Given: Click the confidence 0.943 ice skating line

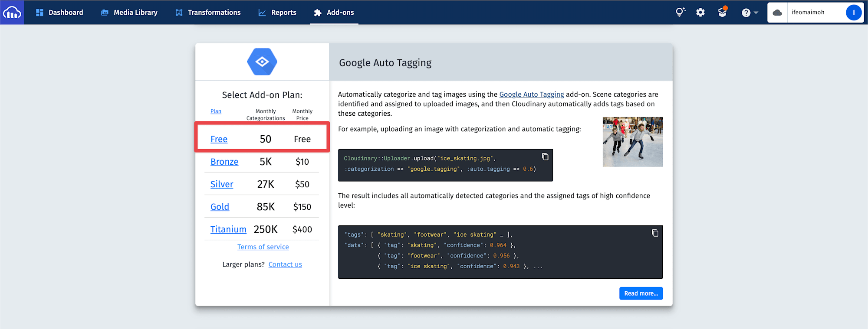Looking at the screenshot, I should pyautogui.click(x=460, y=266).
